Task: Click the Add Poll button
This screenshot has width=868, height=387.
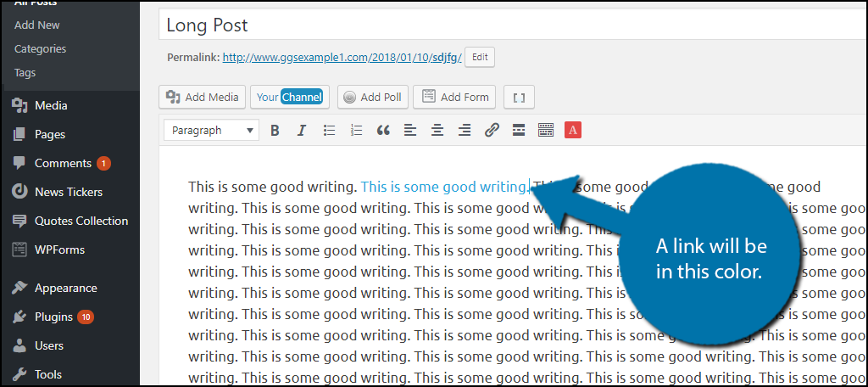Action: [372, 97]
